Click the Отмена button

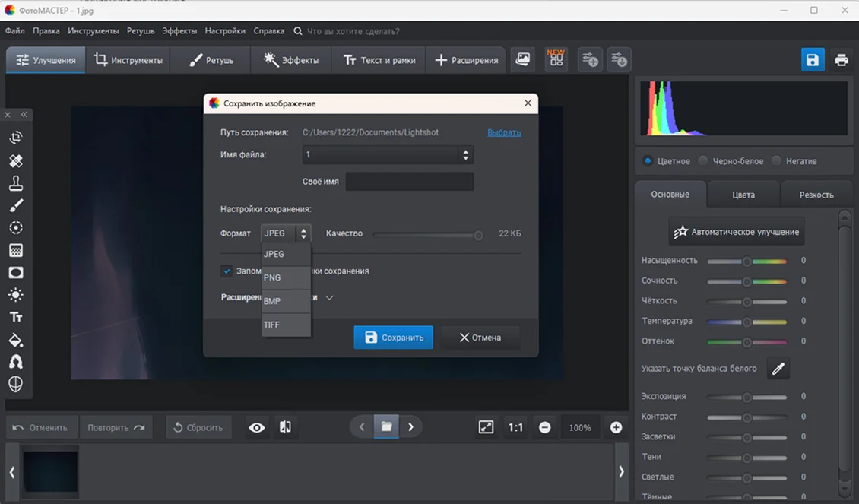coord(480,338)
